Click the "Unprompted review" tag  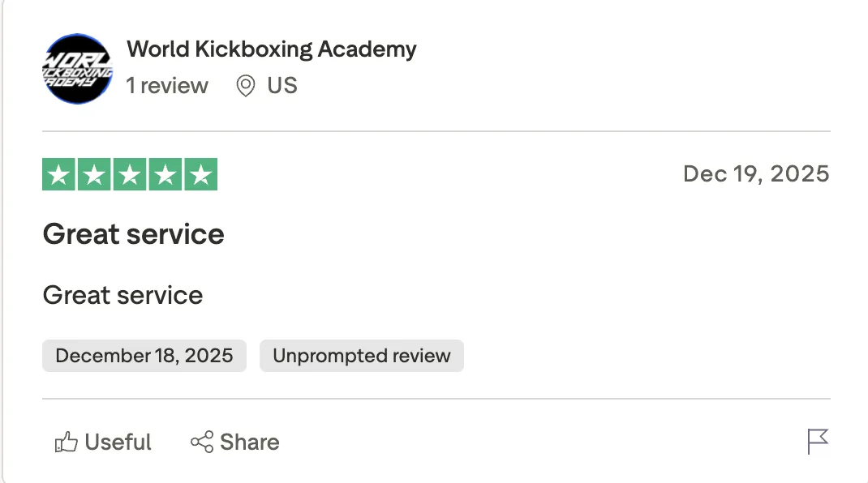pyautogui.click(x=361, y=356)
